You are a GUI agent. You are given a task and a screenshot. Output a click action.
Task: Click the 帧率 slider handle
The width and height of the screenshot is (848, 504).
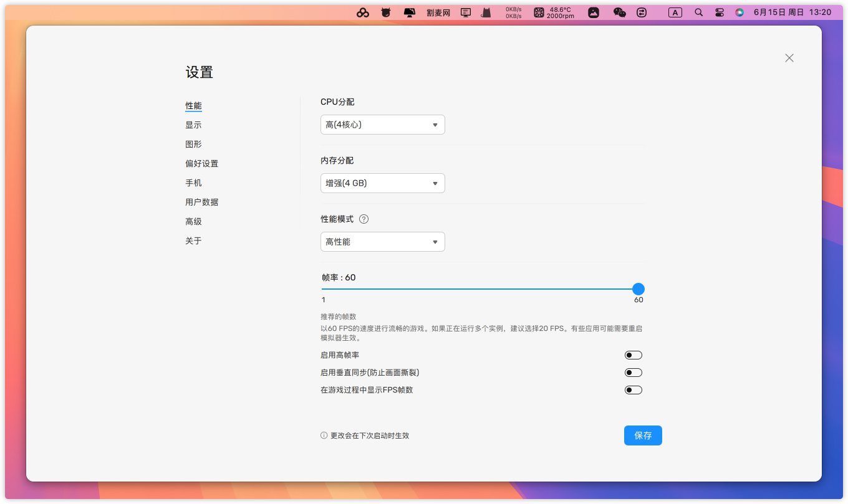[x=638, y=289]
